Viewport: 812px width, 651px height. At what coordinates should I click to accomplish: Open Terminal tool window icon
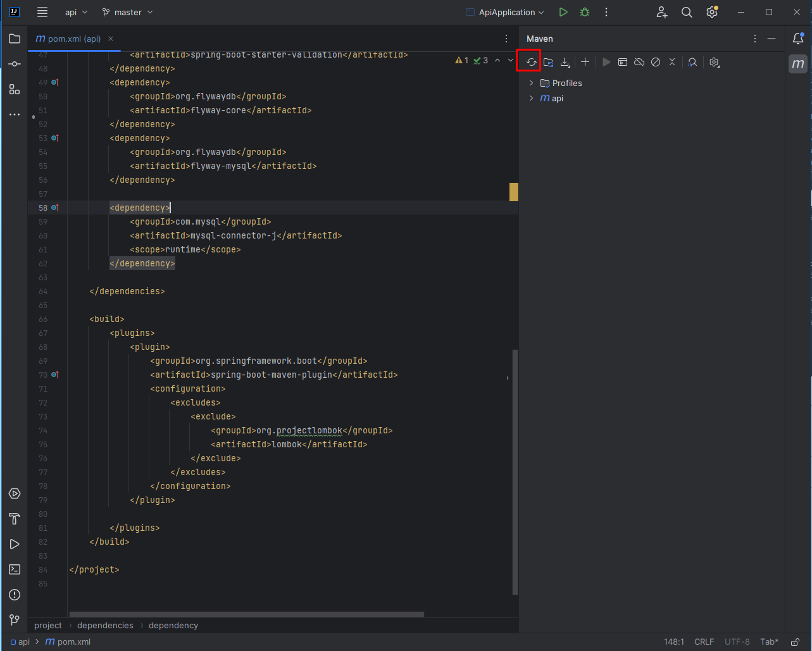tap(14, 569)
